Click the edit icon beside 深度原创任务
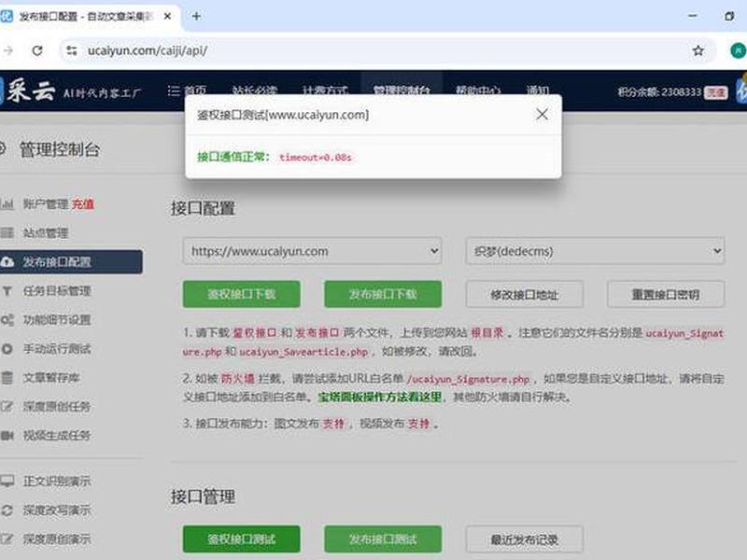This screenshot has width=747, height=560. (7, 407)
